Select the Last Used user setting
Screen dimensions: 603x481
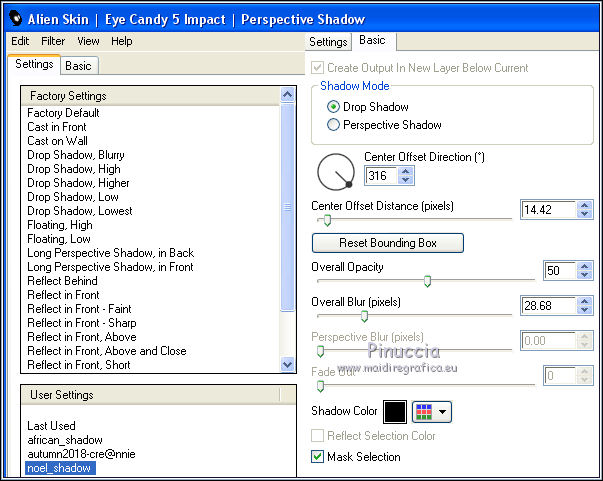coord(52,426)
